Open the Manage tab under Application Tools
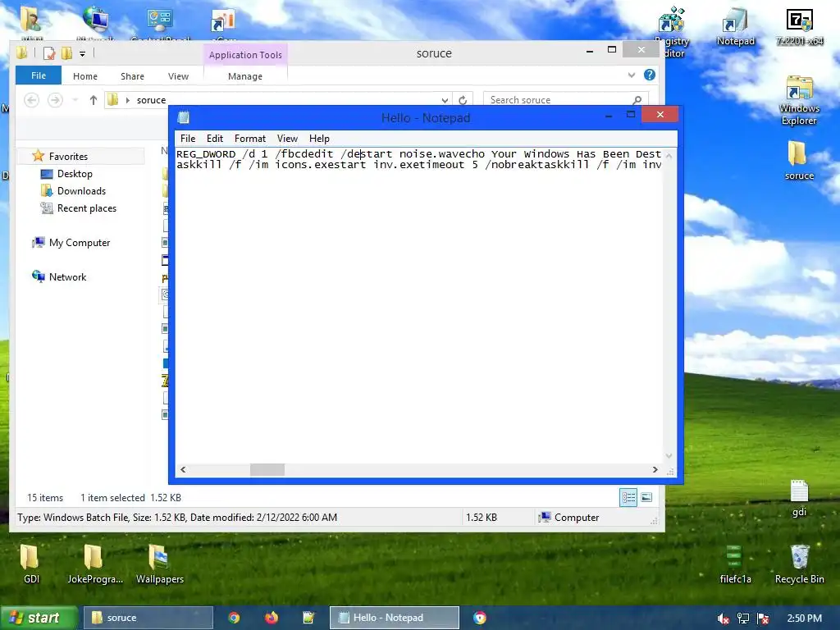Viewport: 840px width, 630px height. pos(245,76)
